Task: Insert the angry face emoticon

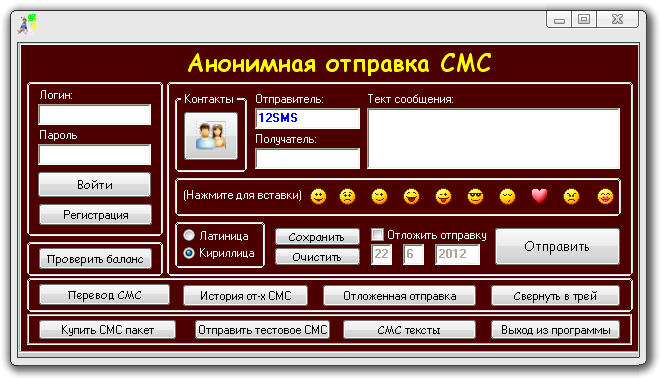Action: [x=571, y=197]
